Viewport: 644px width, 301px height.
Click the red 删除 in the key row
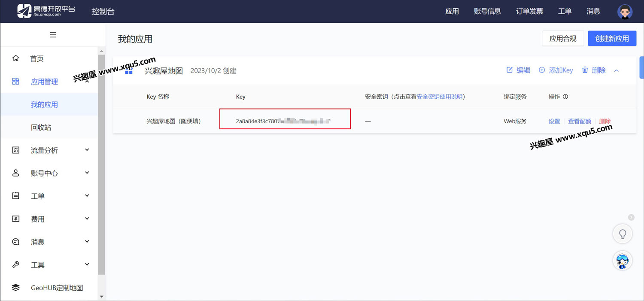(605, 121)
